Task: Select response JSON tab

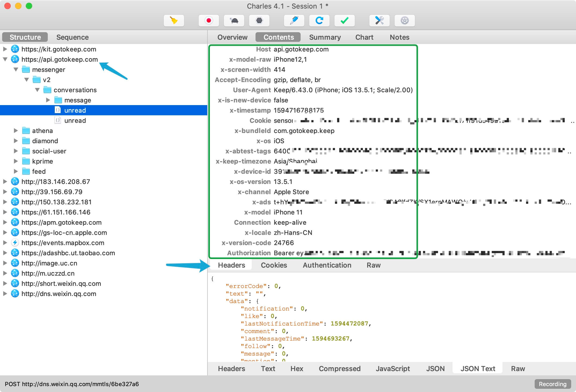Action: [435, 369]
